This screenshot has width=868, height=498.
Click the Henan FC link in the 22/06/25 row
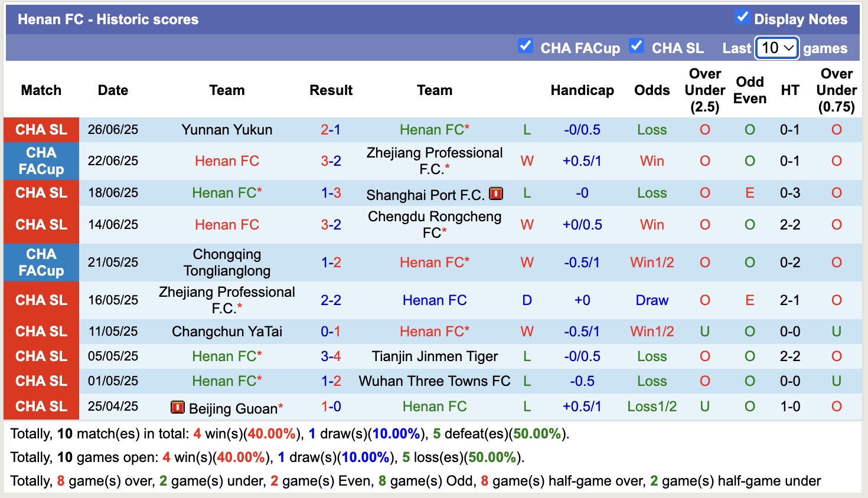[x=227, y=161]
